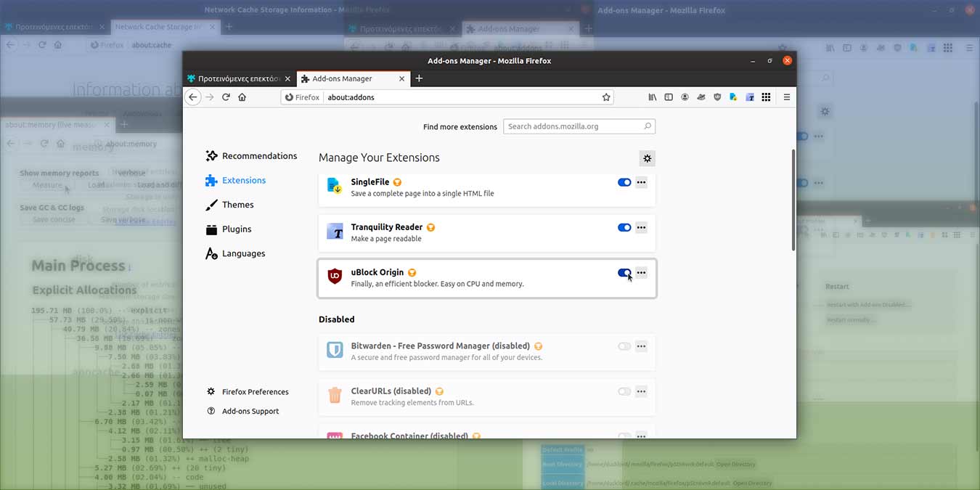
Task: Click the Tranquility Reader toolbar icon
Action: (x=750, y=97)
